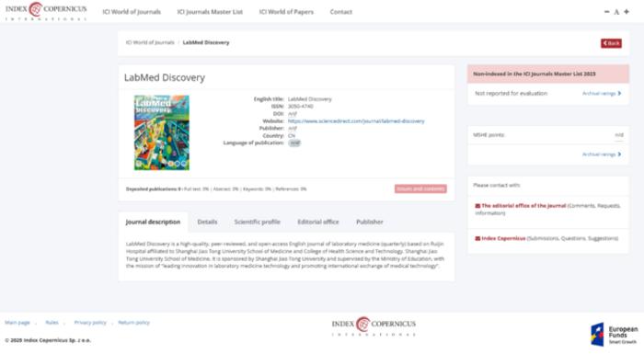
Task: Click chevron beside Archival ratings in evaluation box
Action: click(x=620, y=94)
